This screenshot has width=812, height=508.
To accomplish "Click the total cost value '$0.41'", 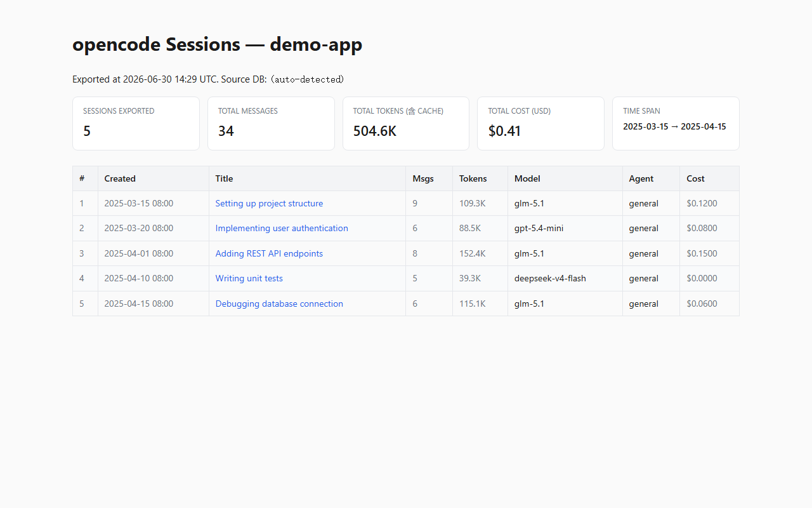I will [505, 131].
